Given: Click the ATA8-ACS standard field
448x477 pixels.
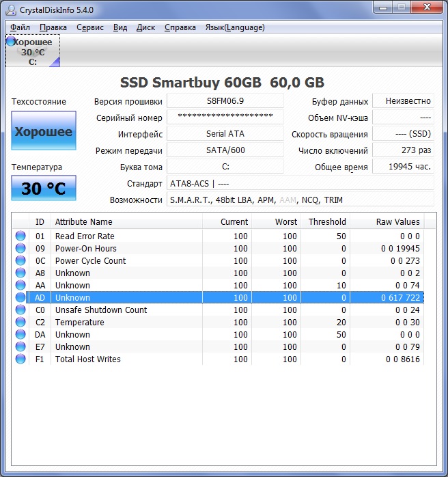Looking at the screenshot, I should tap(300, 183).
